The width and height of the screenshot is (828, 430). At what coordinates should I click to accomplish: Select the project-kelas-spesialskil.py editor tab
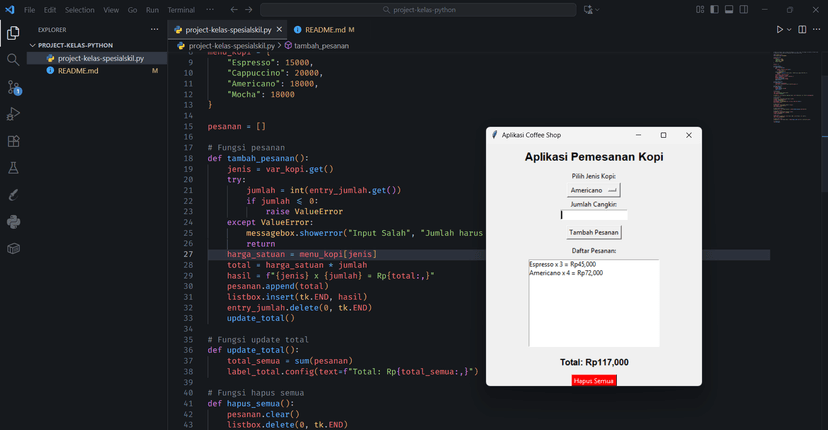(x=228, y=30)
